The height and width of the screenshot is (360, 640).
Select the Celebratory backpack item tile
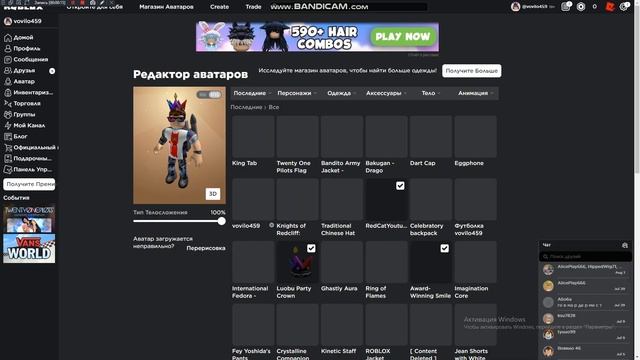(431, 199)
